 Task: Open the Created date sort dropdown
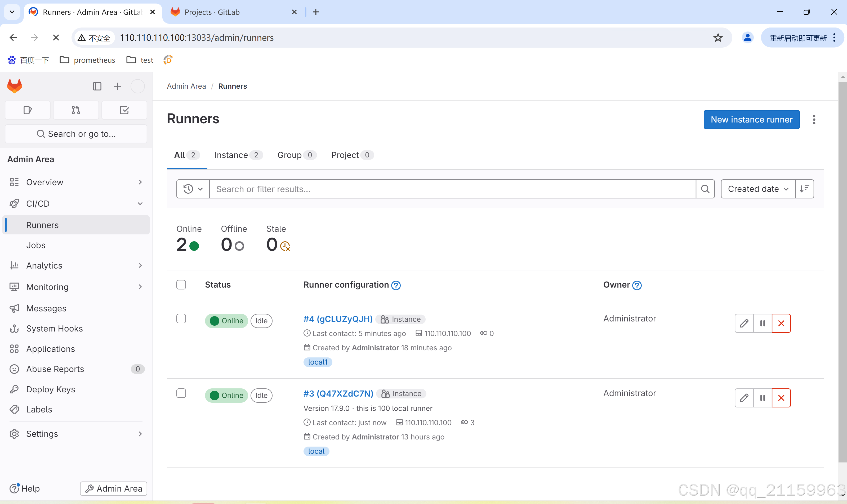point(757,188)
